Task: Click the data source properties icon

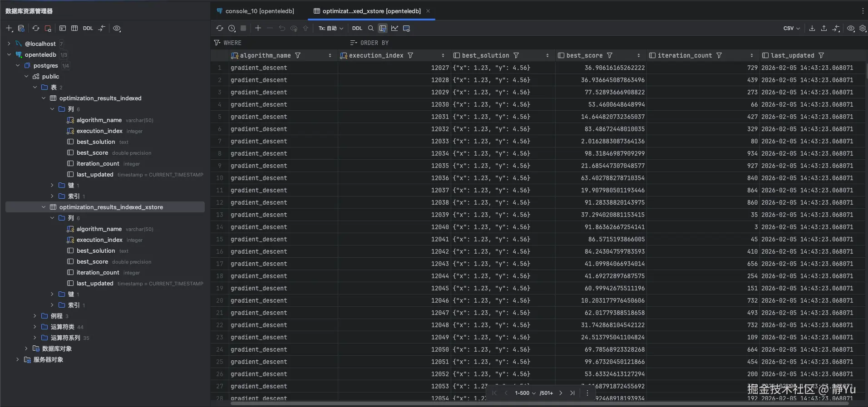Action: 21,28
